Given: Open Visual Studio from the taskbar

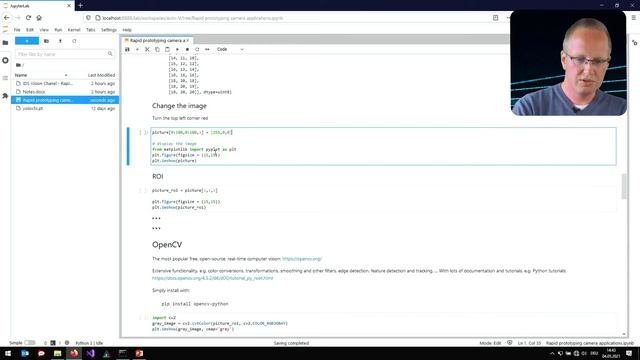Looking at the screenshot, I should point(90,353).
